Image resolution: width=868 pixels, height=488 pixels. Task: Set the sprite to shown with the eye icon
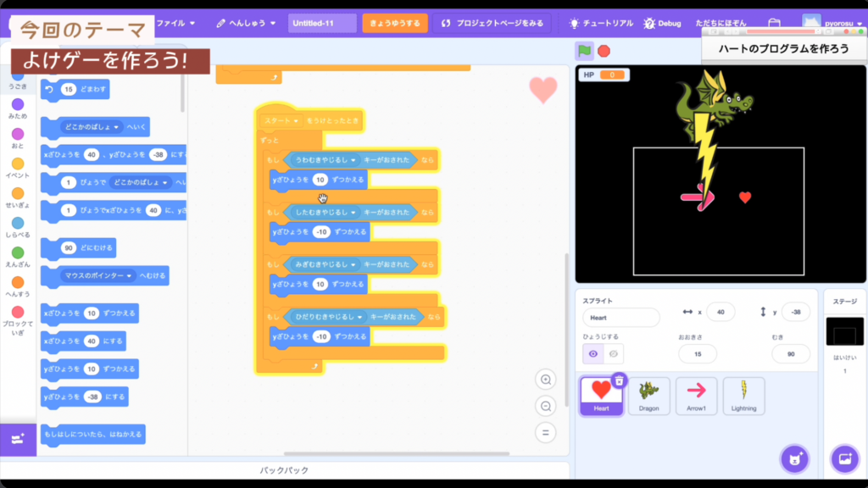pos(593,354)
